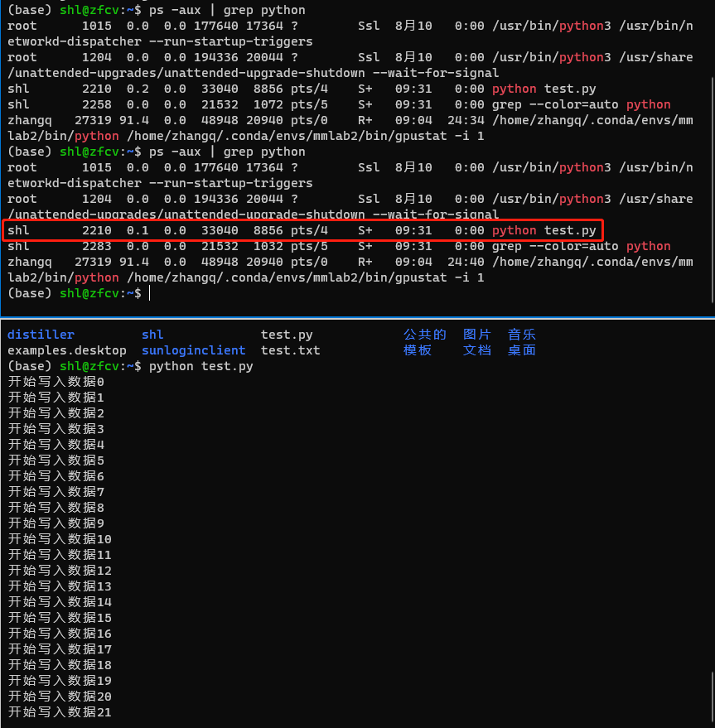This screenshot has height=728, width=715.
Task: Click the last output line '开始写入数据21'
Action: (60, 713)
